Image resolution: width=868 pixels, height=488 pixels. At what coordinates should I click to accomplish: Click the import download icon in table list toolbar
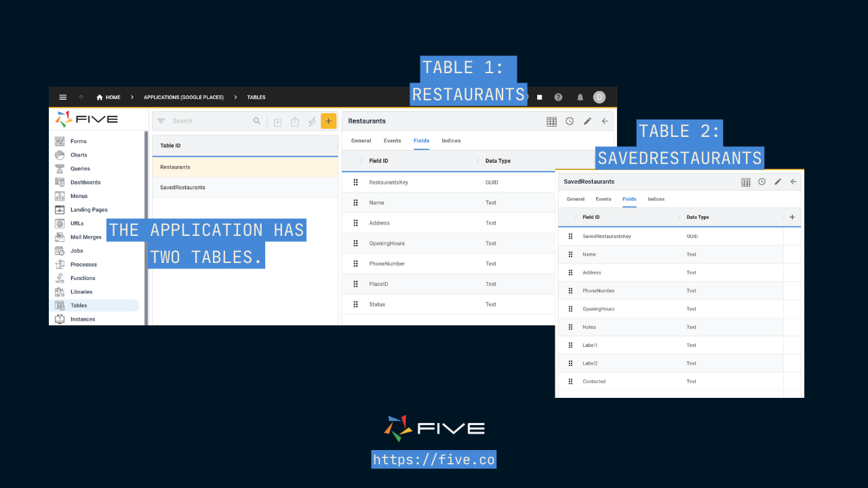point(278,122)
